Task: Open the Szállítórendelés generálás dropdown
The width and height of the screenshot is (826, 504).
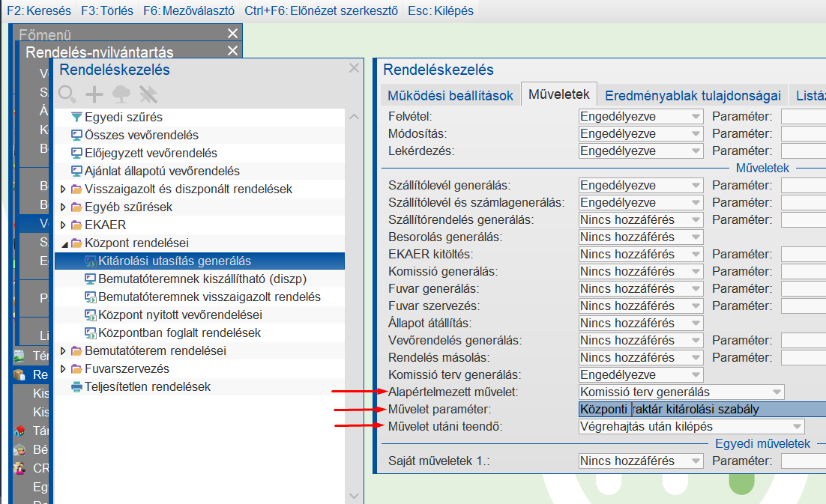Action: pyautogui.click(x=641, y=220)
